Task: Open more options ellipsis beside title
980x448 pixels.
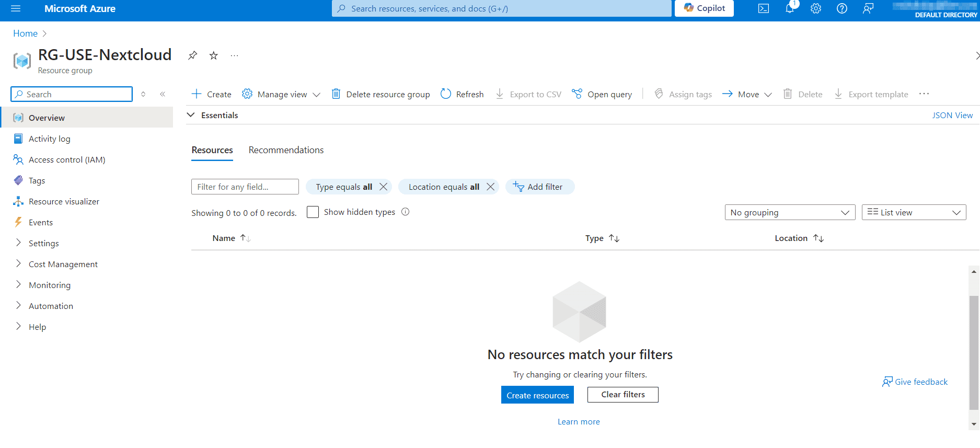Action: click(x=235, y=55)
